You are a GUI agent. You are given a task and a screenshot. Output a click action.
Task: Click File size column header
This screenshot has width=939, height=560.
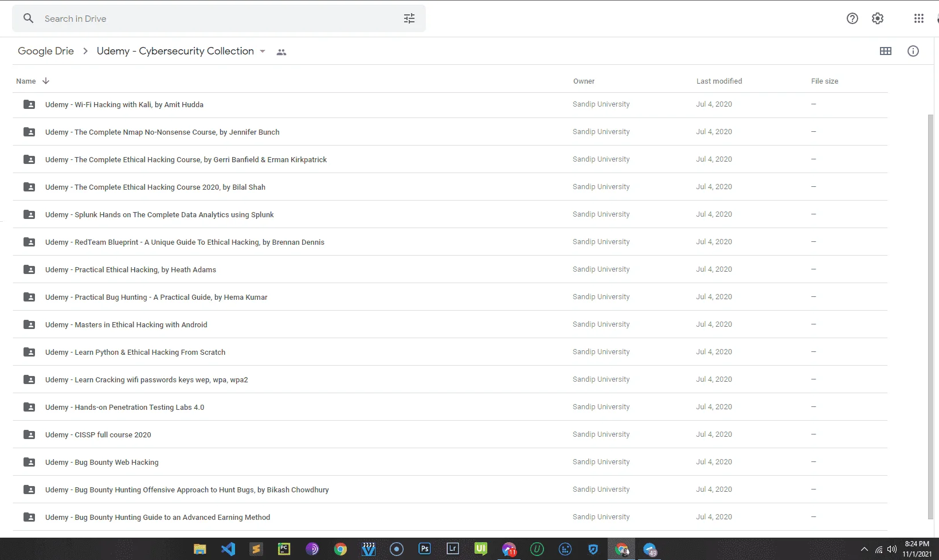tap(824, 81)
